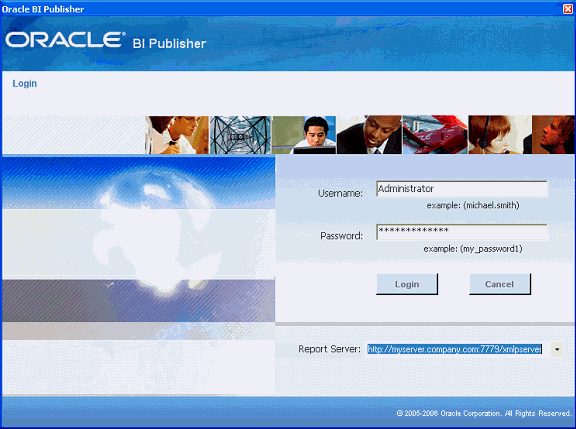Click the 'BI Publisher' header text
The height and width of the screenshot is (429, 576).
click(169, 44)
